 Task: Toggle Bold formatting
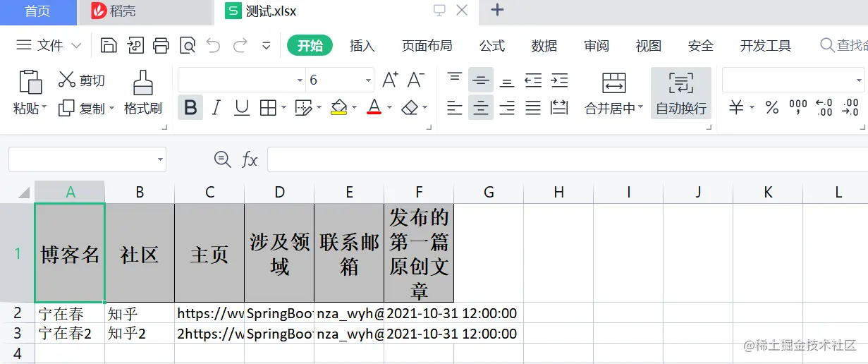(190, 108)
